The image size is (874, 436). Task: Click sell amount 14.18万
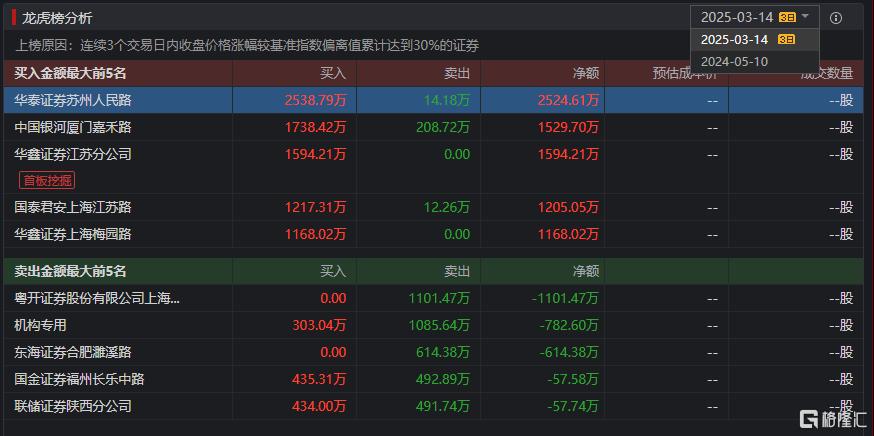coord(446,100)
